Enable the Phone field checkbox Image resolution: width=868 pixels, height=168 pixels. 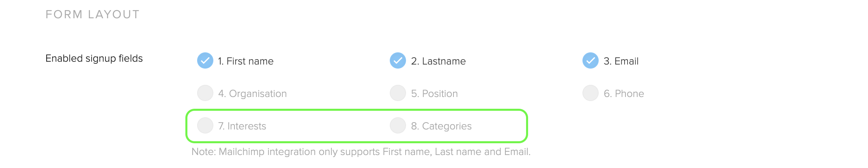coord(591,93)
